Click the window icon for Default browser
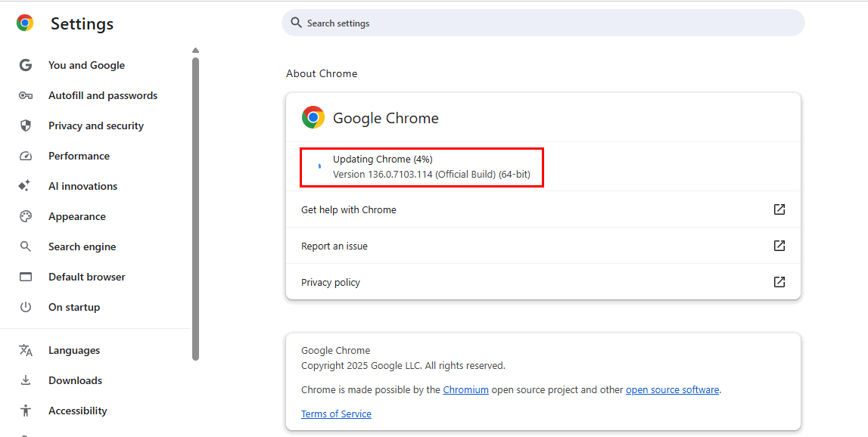The image size is (868, 437). (x=26, y=277)
